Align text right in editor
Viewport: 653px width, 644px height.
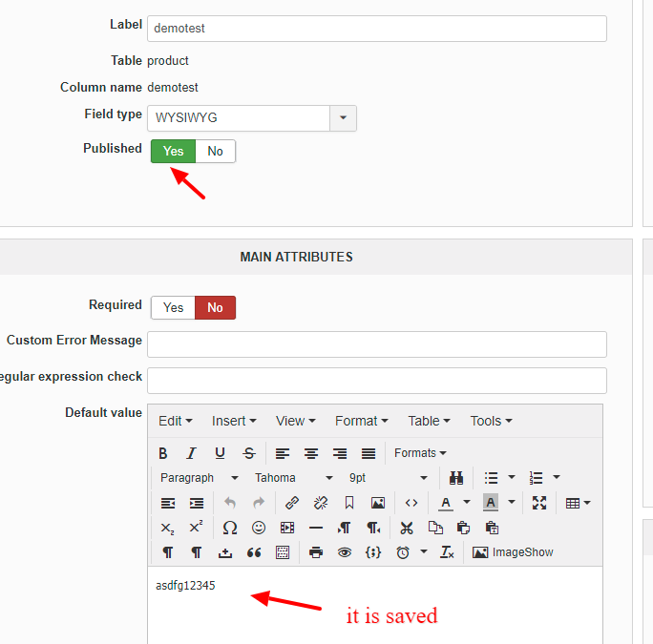pos(340,453)
